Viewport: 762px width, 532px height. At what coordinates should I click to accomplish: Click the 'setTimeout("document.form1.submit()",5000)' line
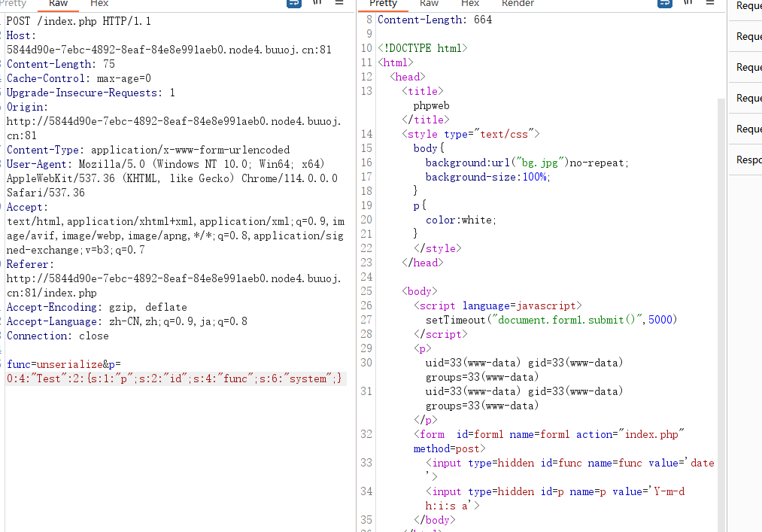551,320
